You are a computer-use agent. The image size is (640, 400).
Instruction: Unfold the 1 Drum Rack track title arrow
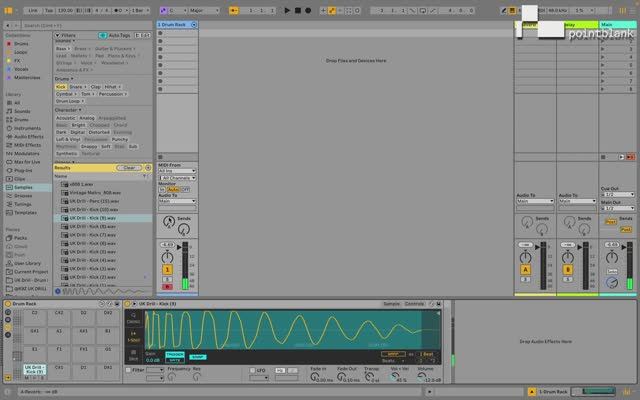(194, 25)
